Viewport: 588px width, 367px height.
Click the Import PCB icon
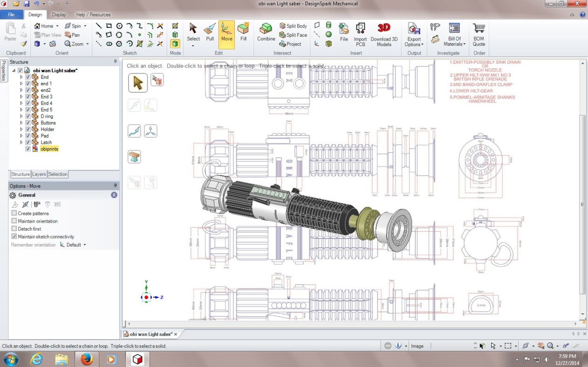360,34
